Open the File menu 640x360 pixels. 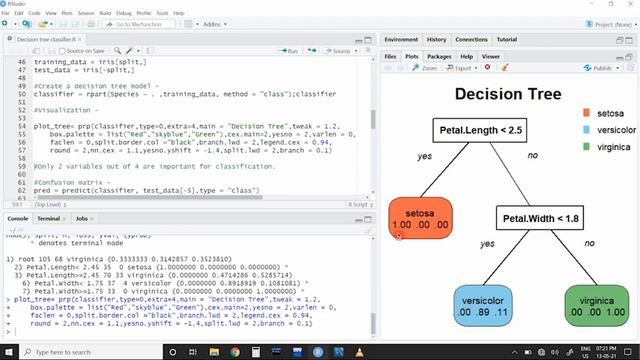click(5, 13)
